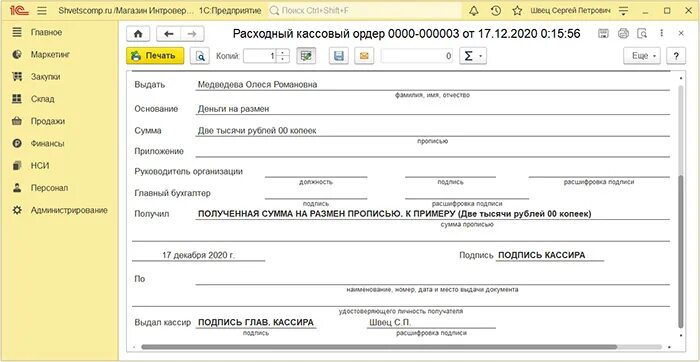
Task: Click the printer icon in the title bar
Action: [623, 33]
